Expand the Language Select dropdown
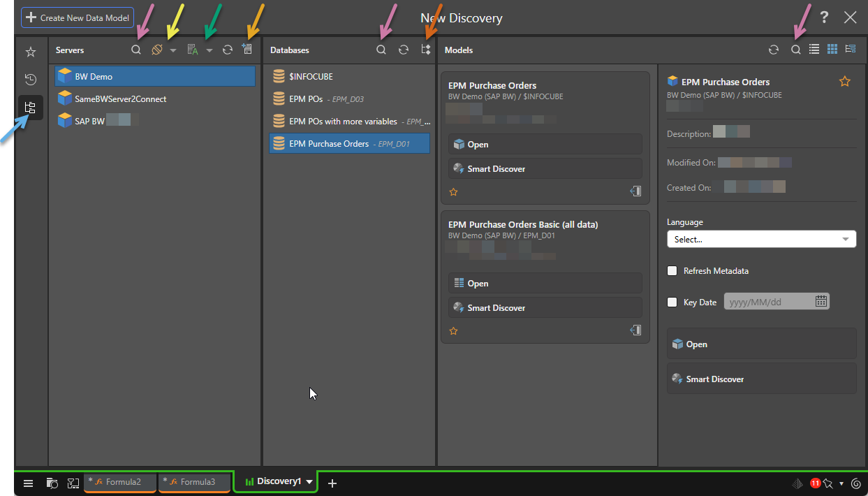This screenshot has width=868, height=496. (x=761, y=239)
